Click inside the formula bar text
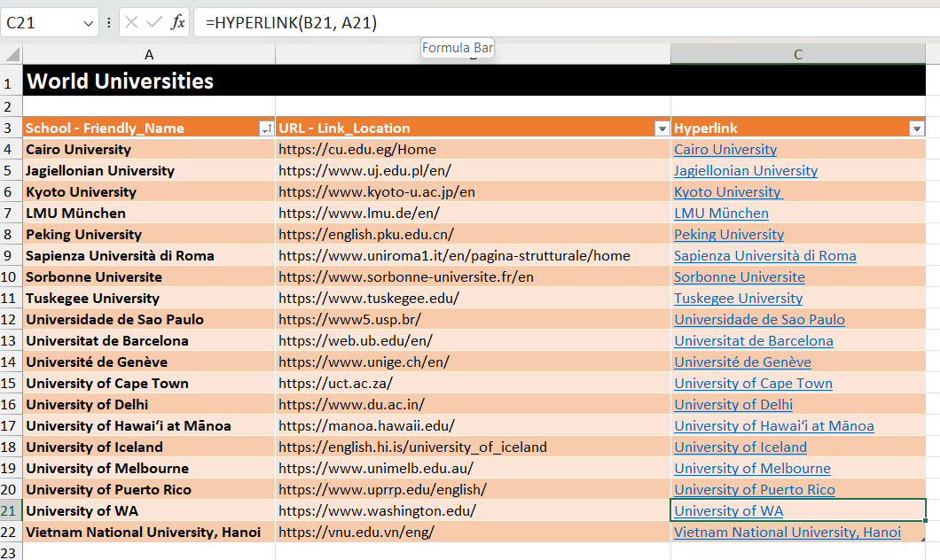 pos(532,22)
